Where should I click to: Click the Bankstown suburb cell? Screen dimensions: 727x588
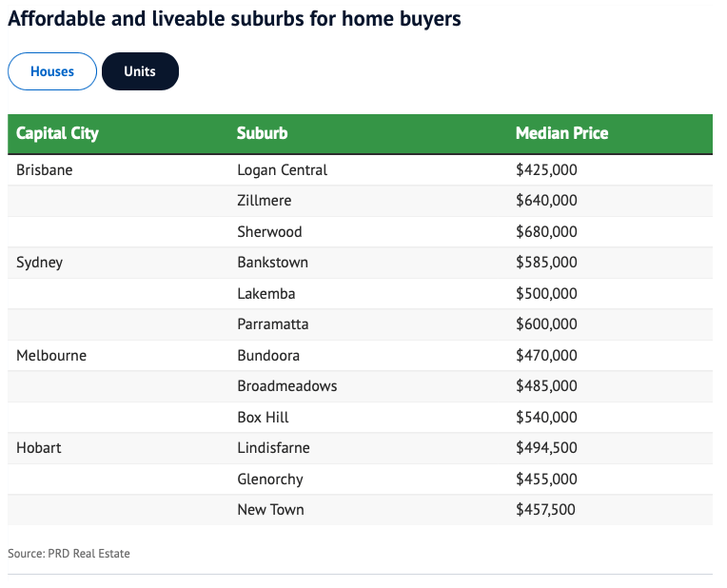pyautogui.click(x=273, y=263)
